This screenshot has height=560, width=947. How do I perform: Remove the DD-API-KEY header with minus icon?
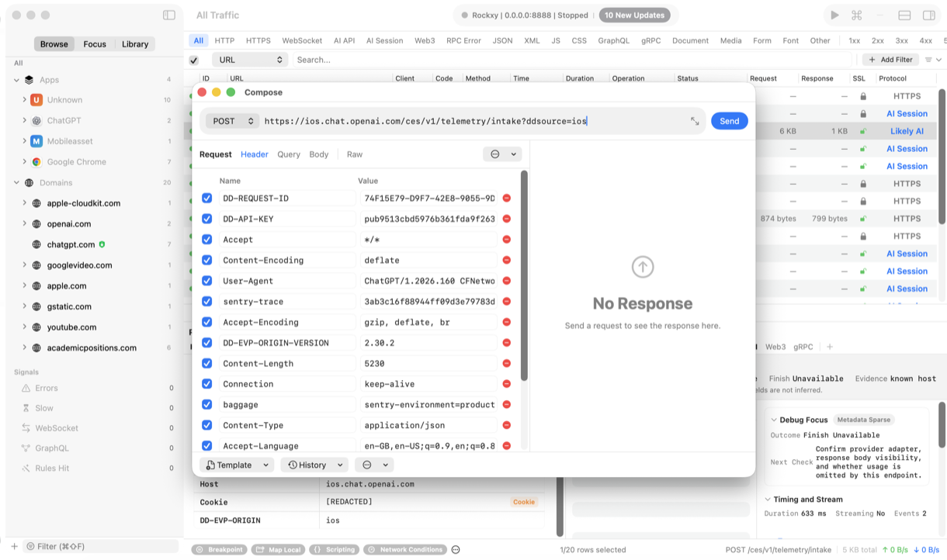[507, 219]
